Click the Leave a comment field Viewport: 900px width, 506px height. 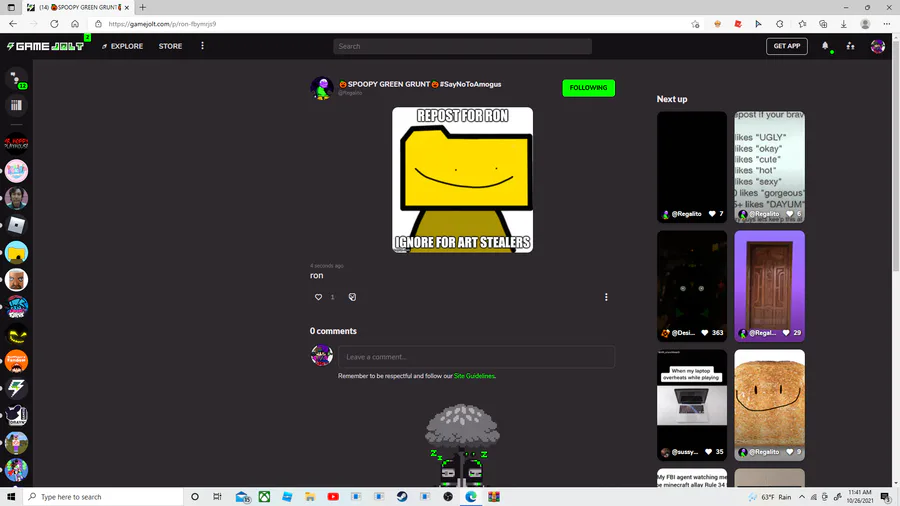click(x=476, y=357)
